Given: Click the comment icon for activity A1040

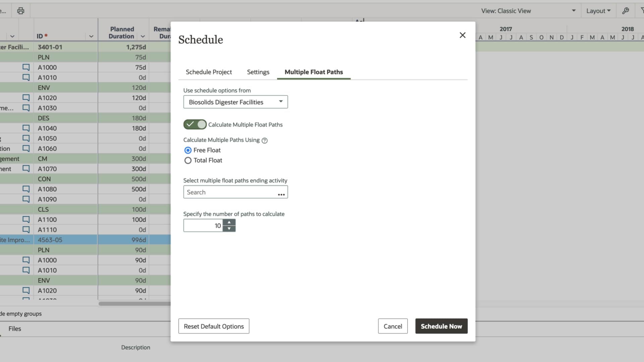Looking at the screenshot, I should pyautogui.click(x=26, y=128).
